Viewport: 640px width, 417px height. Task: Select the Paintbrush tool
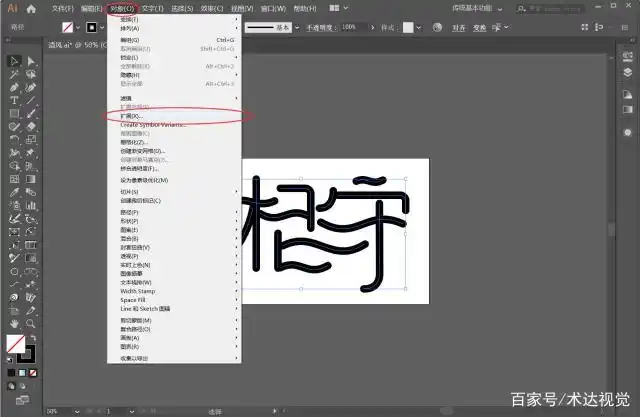pos(31,113)
